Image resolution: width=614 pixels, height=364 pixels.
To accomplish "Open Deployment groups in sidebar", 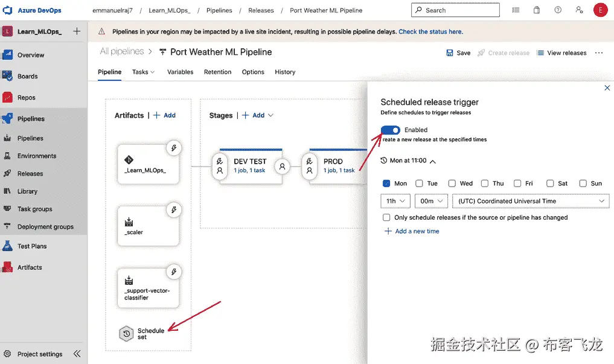I will (x=44, y=226).
